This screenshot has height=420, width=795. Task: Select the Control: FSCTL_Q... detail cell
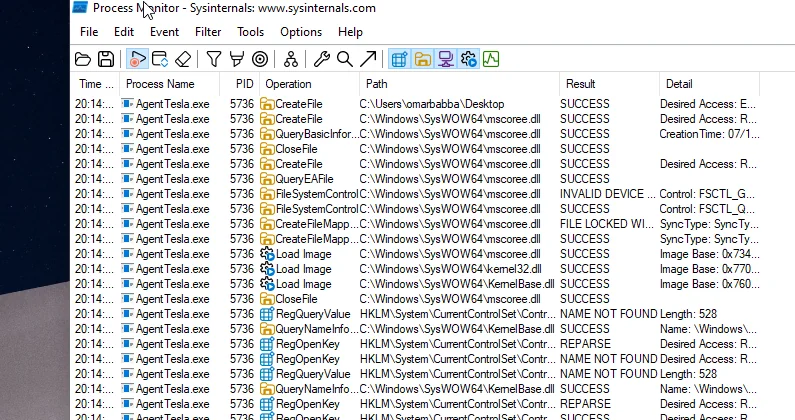click(x=707, y=209)
